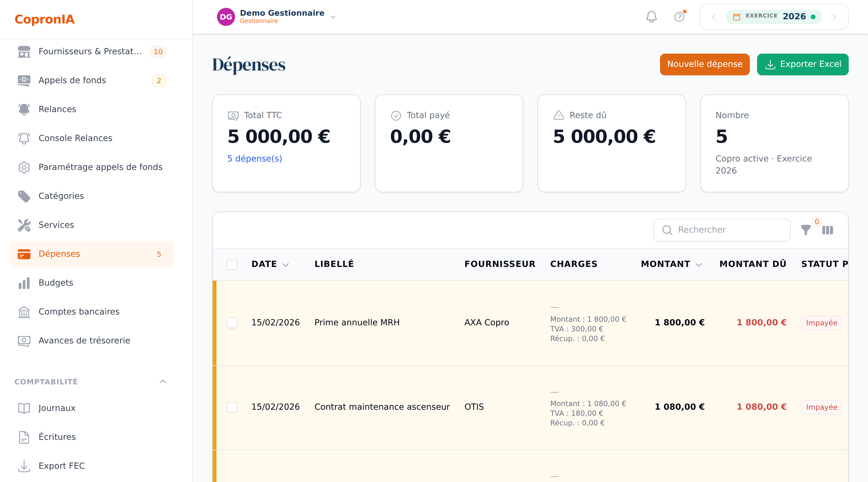Open the help question mark icon
This screenshot has width=868, height=482.
tap(679, 17)
